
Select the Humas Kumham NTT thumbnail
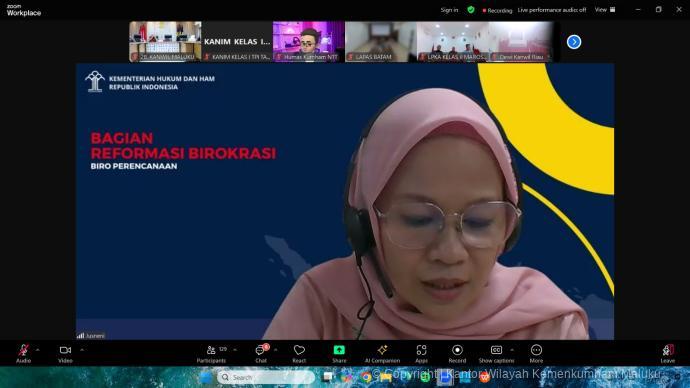click(x=308, y=41)
